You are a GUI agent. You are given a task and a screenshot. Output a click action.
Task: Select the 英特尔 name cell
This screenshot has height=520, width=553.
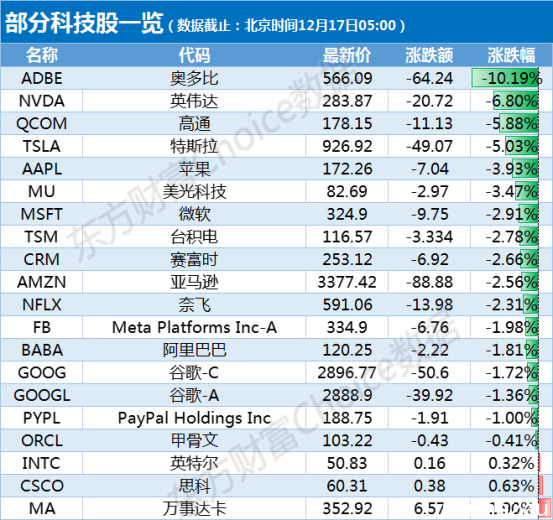click(x=194, y=463)
